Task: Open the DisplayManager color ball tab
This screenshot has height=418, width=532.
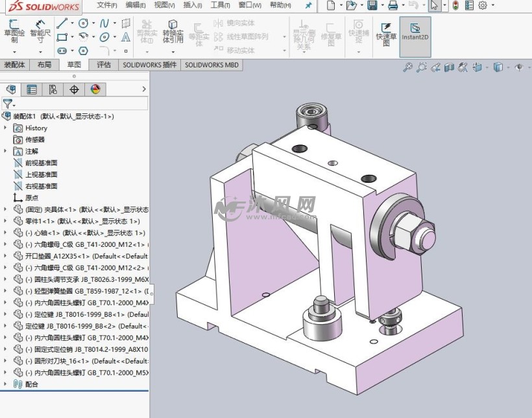Action: 95,89
